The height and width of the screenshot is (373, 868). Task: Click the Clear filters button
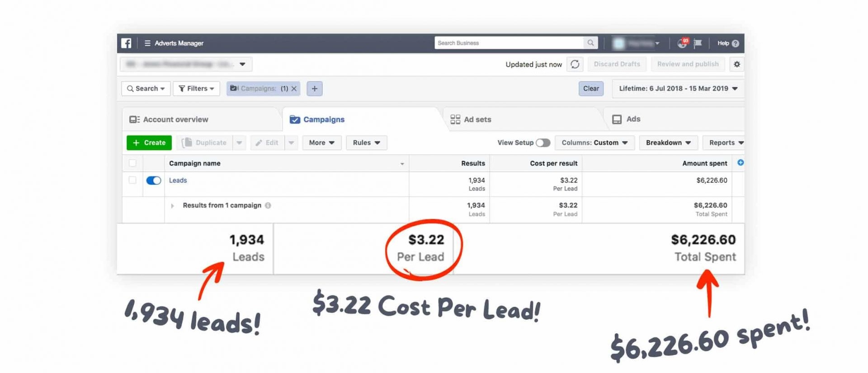pyautogui.click(x=591, y=89)
